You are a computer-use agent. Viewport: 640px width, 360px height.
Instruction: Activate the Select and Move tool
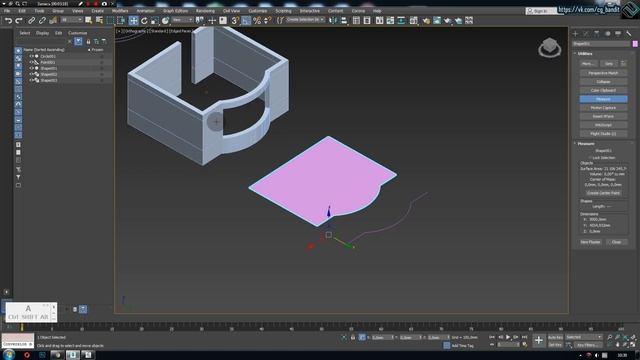point(133,20)
